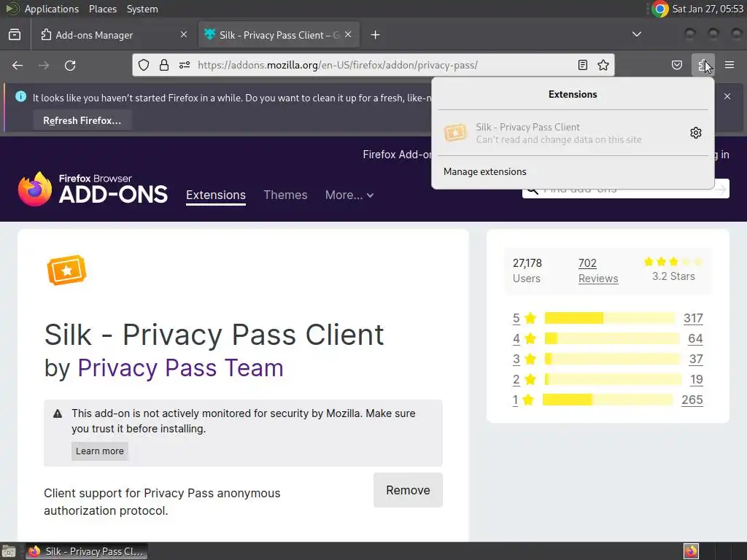Close the Silk - Privacy Pass Client tab
The image size is (747, 560).
(348, 34)
